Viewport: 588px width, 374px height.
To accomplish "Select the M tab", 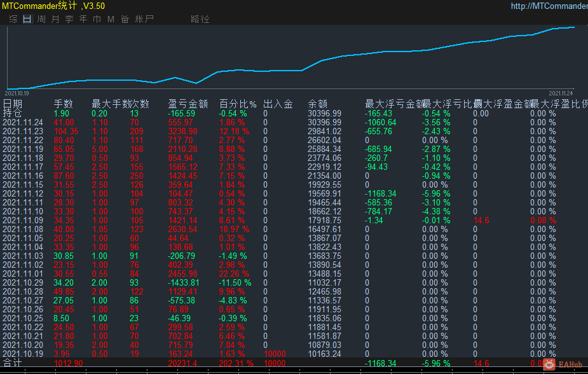I will point(111,19).
